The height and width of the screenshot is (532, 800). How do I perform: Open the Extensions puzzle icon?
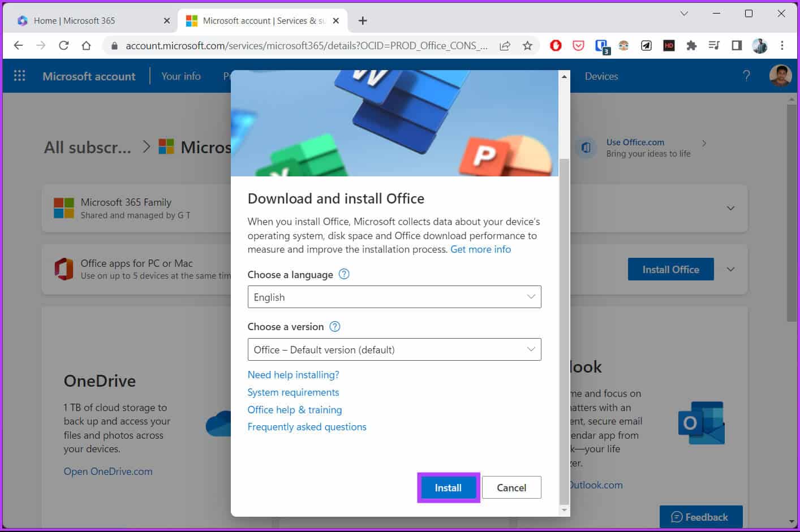pos(691,45)
